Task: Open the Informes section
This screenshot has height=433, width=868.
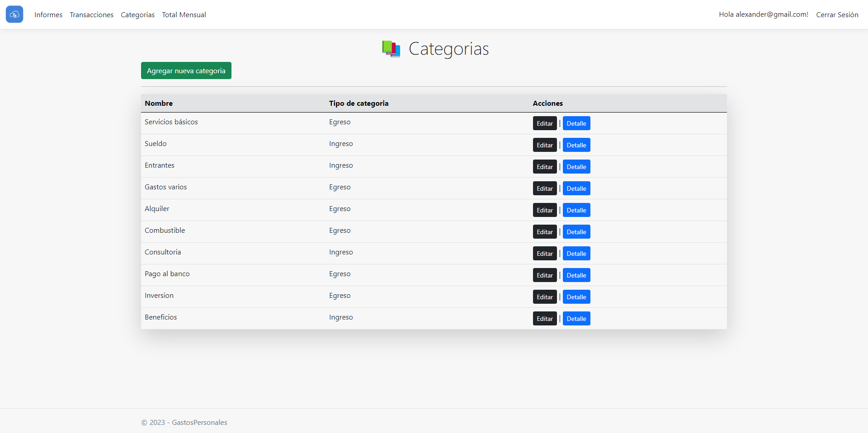Action: click(48, 14)
